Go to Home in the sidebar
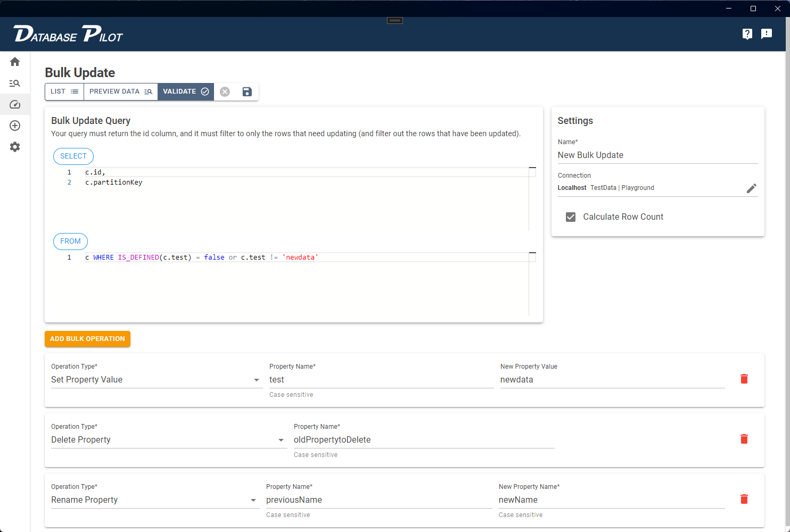This screenshot has height=532, width=790. 15,62
